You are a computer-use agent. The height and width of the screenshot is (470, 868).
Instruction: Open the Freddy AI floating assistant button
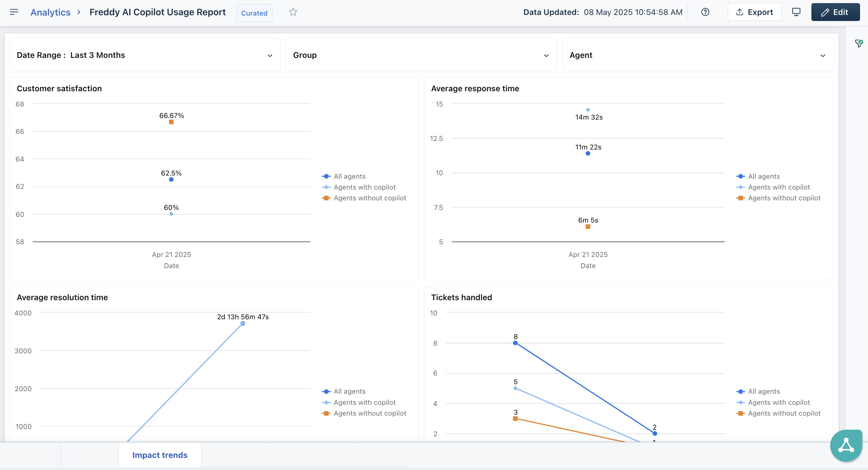[x=846, y=446]
